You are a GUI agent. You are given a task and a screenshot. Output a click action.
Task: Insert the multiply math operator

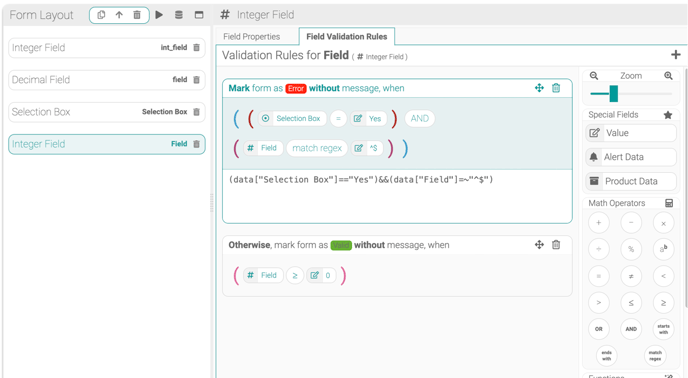(x=663, y=223)
